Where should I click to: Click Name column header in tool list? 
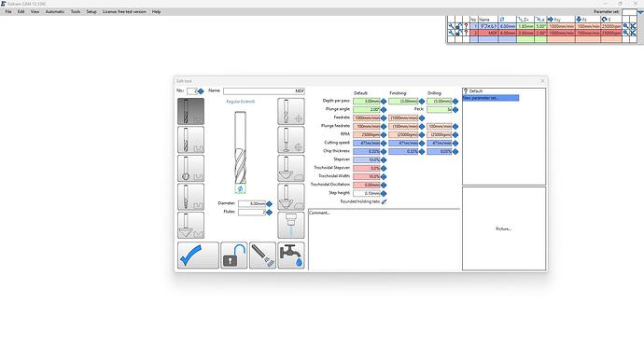(x=488, y=20)
